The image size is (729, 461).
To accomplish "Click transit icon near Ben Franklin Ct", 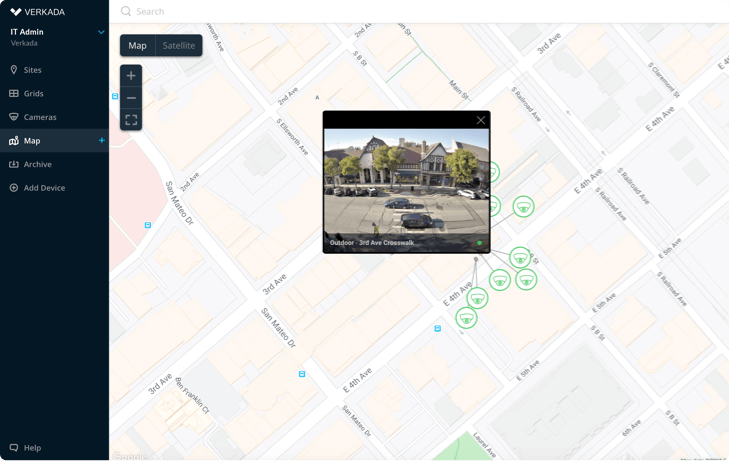I will coord(302,374).
